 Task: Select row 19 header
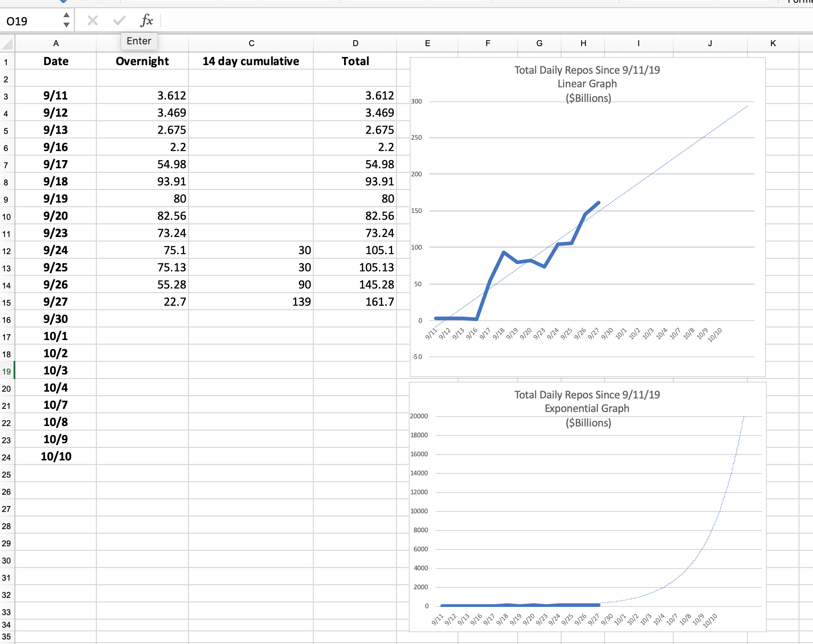7,371
